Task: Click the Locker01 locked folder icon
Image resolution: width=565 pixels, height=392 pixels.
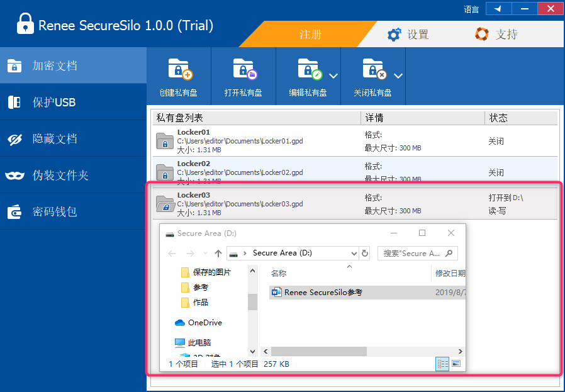Action: pyautogui.click(x=165, y=141)
